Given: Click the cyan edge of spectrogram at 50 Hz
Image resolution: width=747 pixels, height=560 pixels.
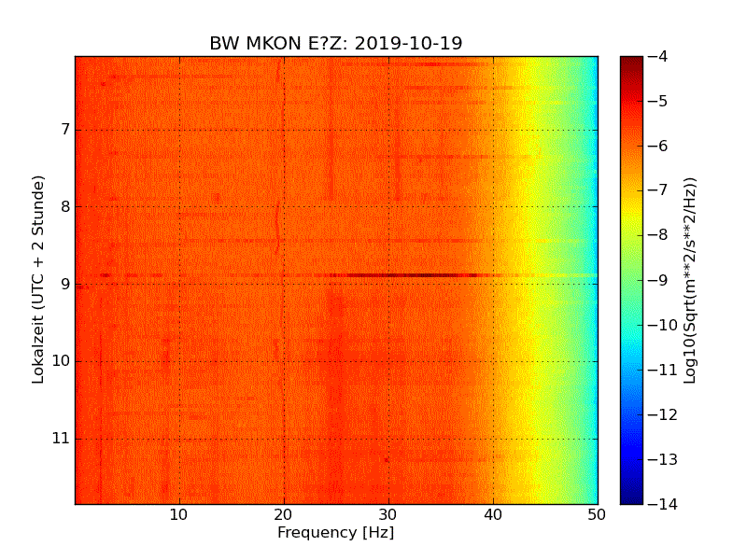Looking at the screenshot, I should [x=595, y=280].
